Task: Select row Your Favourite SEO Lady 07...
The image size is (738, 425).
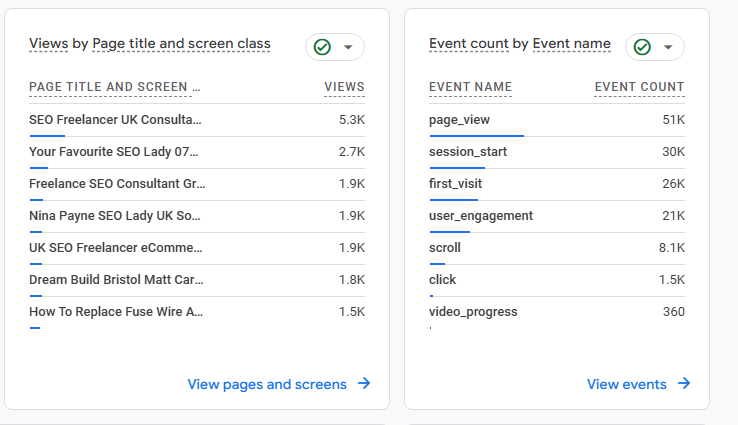Action: [197, 152]
